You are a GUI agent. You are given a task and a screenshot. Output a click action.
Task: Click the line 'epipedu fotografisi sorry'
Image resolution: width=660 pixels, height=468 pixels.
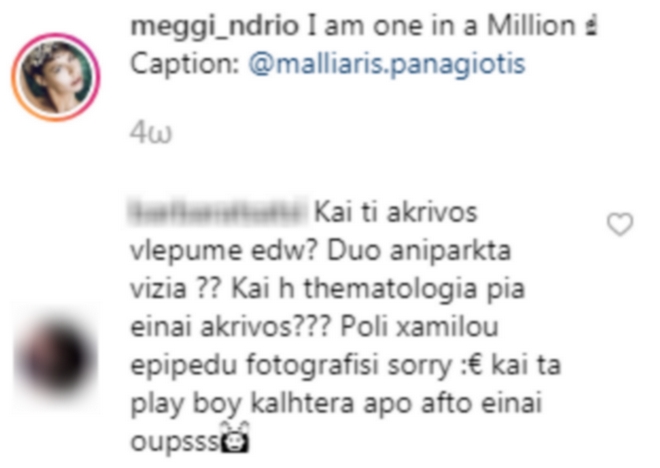291,366
